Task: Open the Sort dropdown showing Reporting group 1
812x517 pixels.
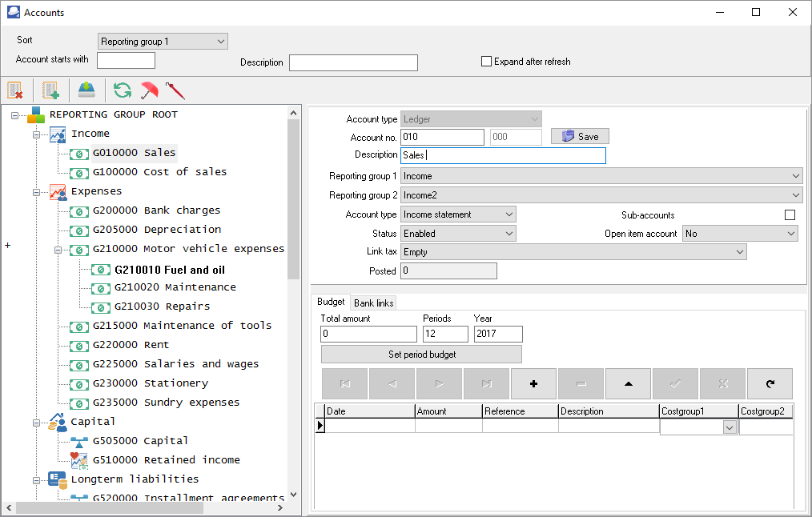Action: click(x=163, y=42)
